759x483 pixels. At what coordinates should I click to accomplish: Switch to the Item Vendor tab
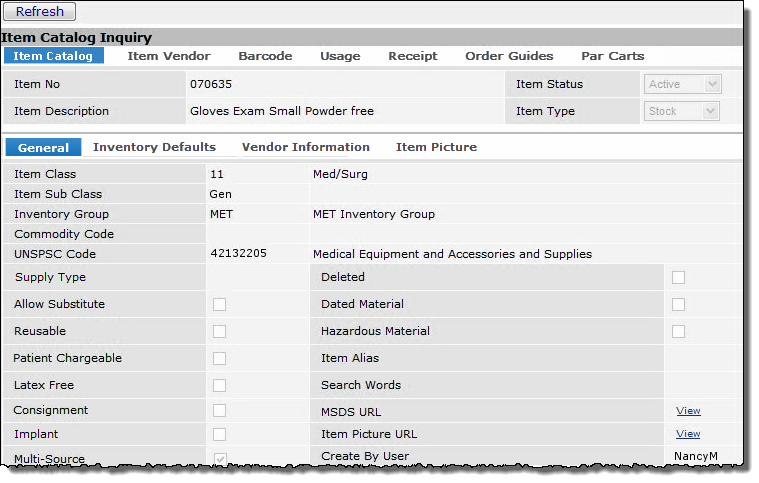pyautogui.click(x=169, y=56)
